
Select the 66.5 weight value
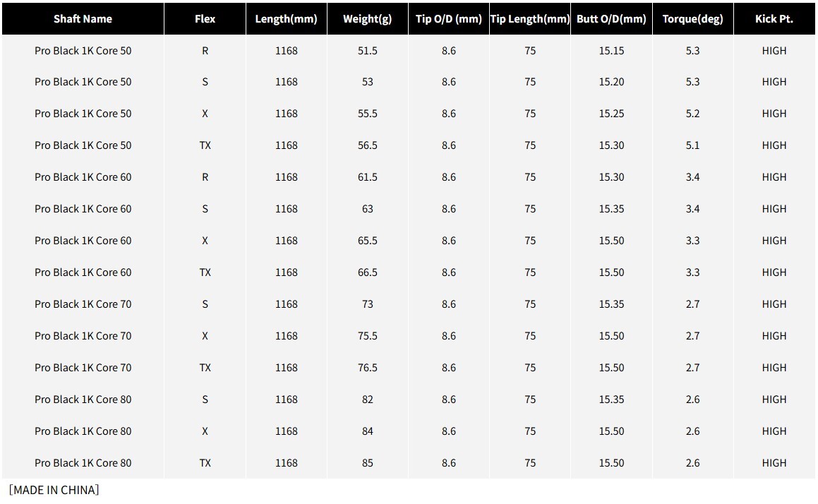367,272
